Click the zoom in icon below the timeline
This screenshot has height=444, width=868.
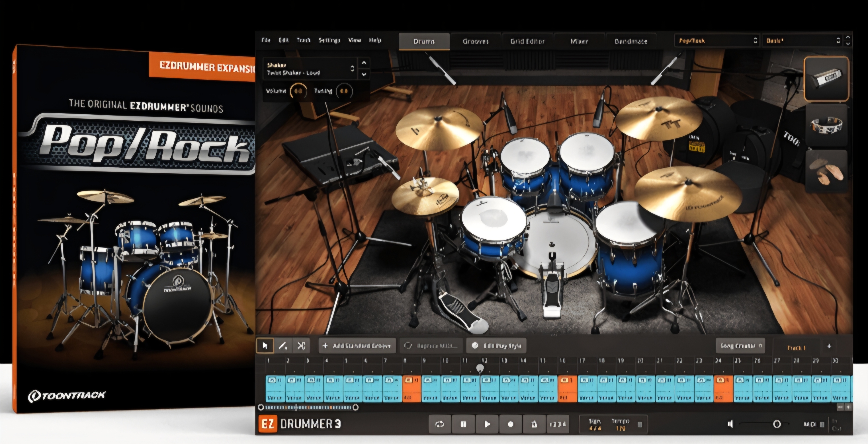pyautogui.click(x=848, y=407)
